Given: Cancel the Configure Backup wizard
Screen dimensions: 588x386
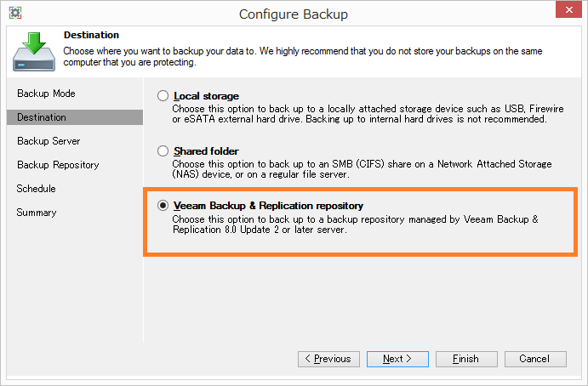Looking at the screenshot, I should click(535, 359).
